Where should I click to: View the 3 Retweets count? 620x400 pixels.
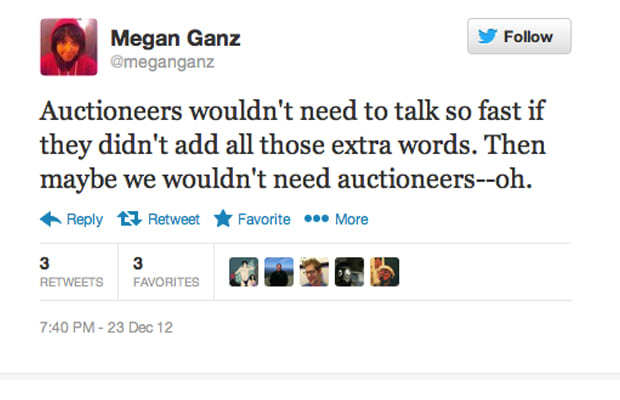[x=72, y=272]
